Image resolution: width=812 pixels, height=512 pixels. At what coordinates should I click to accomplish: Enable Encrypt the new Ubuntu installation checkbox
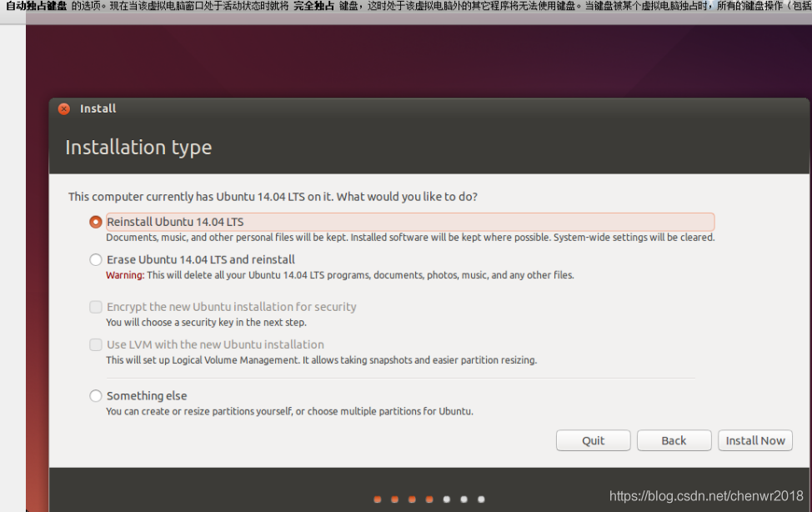95,307
